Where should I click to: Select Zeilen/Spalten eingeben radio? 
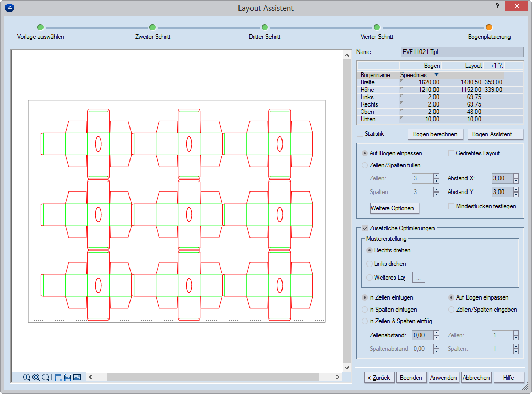click(x=451, y=310)
